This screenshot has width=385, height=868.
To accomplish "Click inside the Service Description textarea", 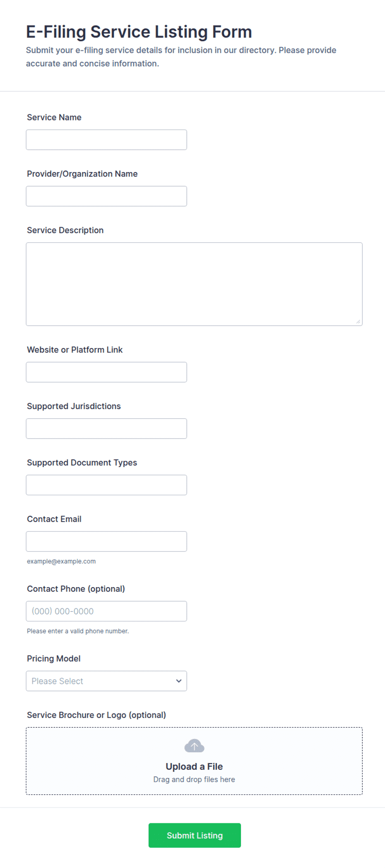I will click(x=194, y=284).
